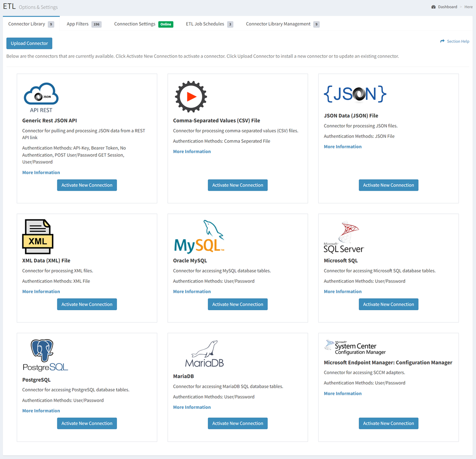
Task: Click the CSV gear play logo
Action: (x=191, y=96)
